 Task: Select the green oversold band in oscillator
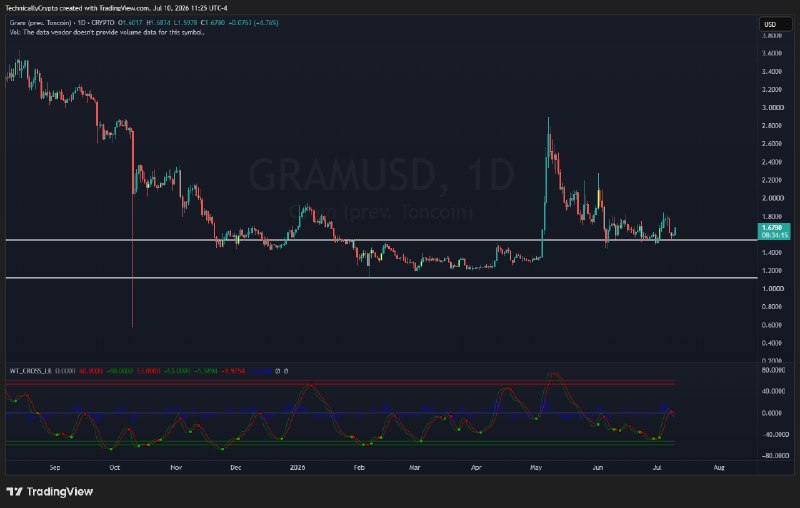[340, 443]
